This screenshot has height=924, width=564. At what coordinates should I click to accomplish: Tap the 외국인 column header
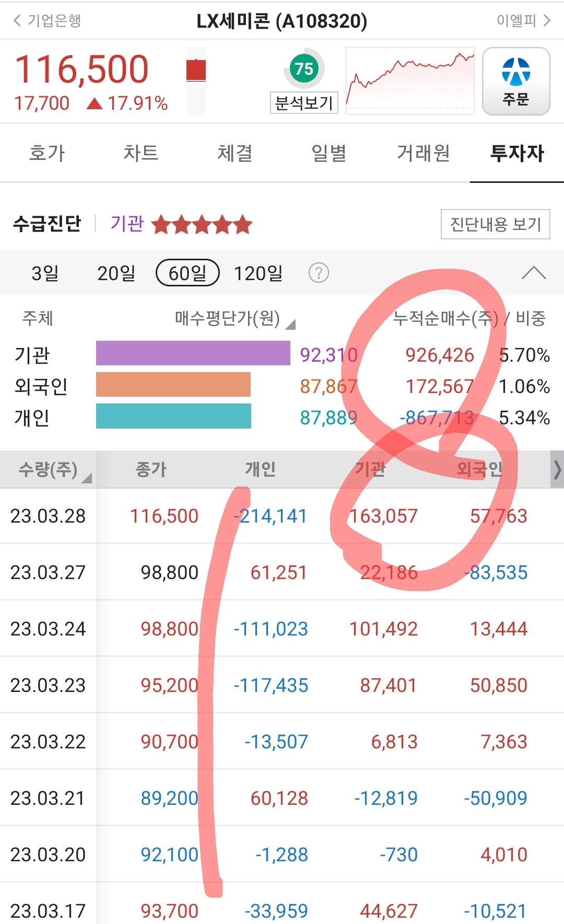479,469
